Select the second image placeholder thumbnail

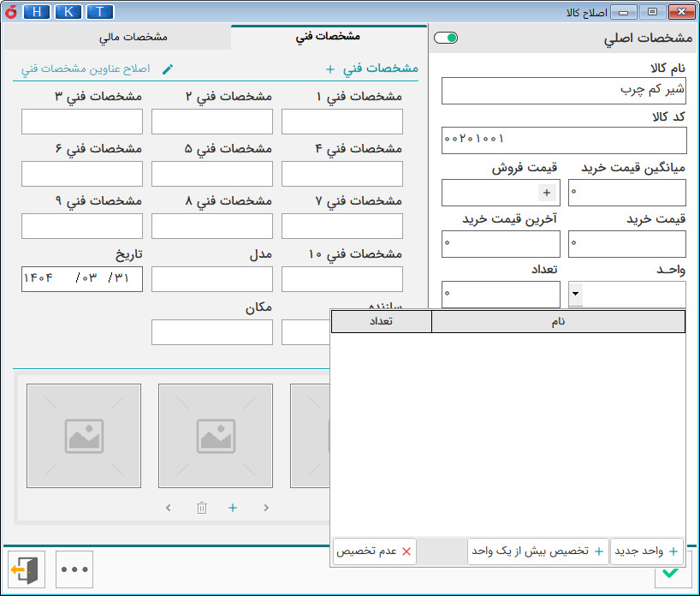point(216,436)
